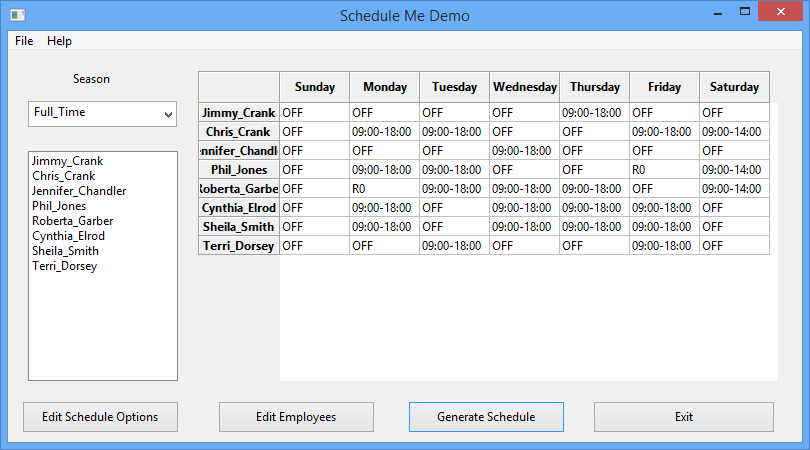Select Jimmy_Crank in the employee list

[x=67, y=161]
